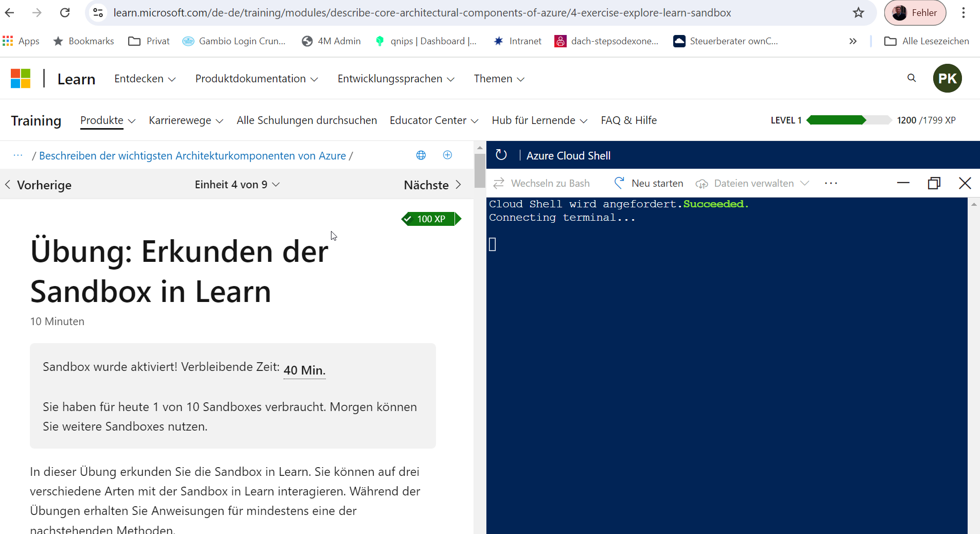Click the 40 Min. remaining time text
Image resolution: width=980 pixels, height=534 pixels.
(x=304, y=370)
